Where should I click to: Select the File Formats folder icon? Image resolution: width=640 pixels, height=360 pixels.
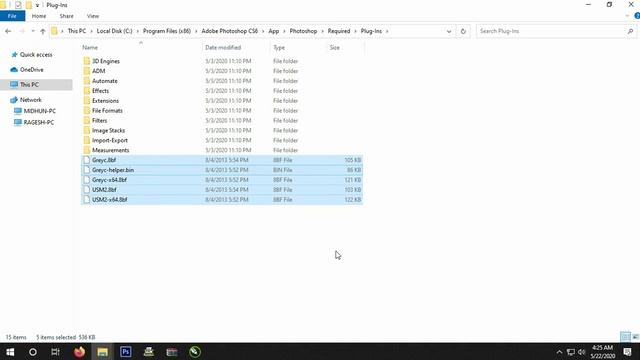coord(87,111)
